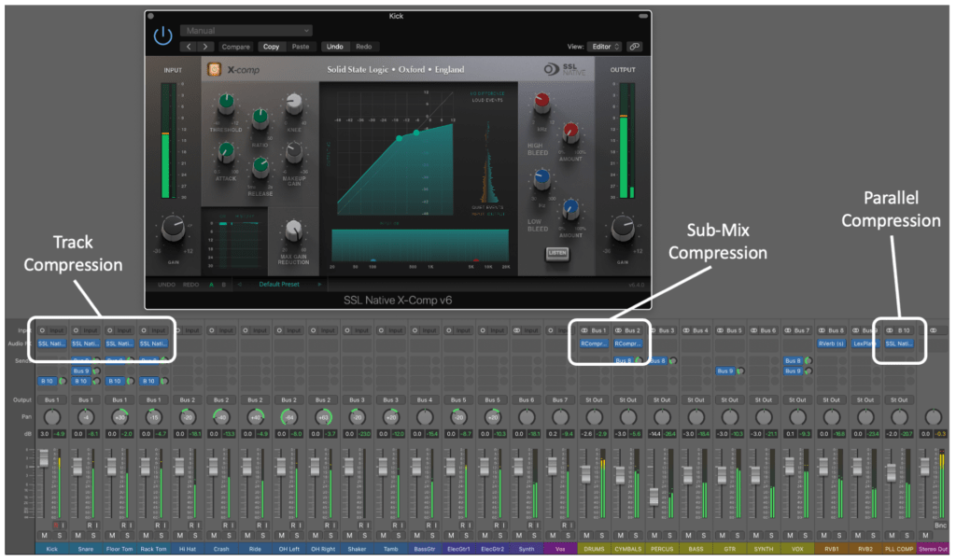This screenshot has width=956, height=560.
Task: Open the SSL Native plugin slot on Kick
Action: pyautogui.click(x=52, y=343)
